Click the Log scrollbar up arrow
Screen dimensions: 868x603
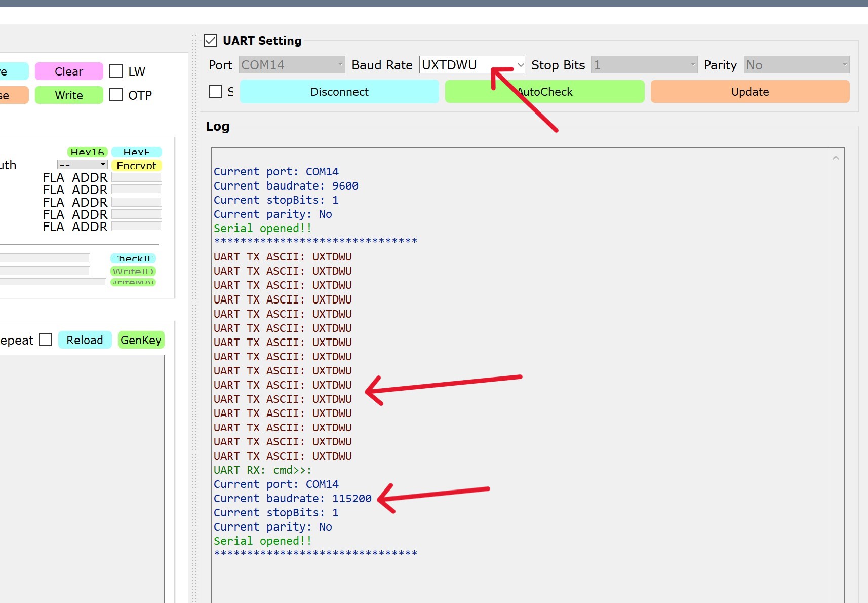tap(836, 158)
